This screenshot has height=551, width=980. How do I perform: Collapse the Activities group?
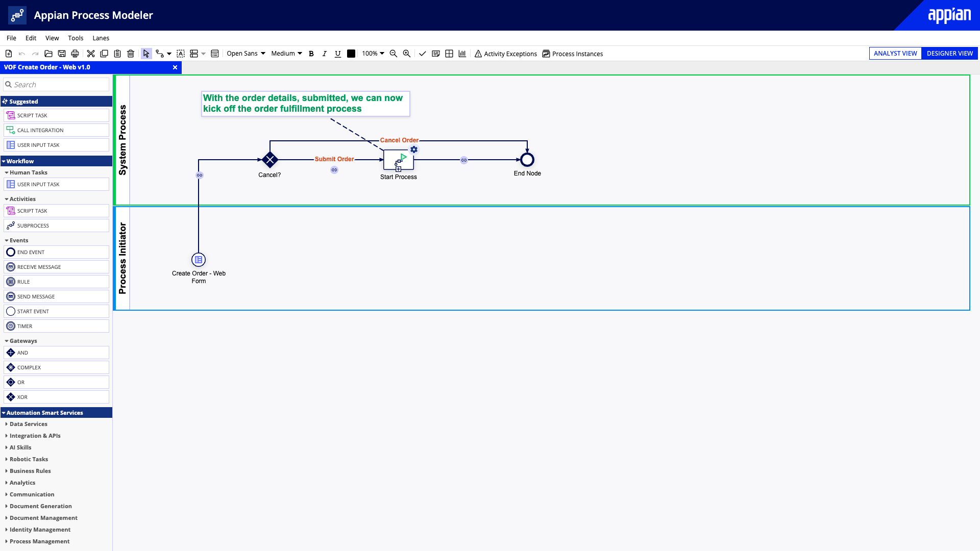click(20, 199)
